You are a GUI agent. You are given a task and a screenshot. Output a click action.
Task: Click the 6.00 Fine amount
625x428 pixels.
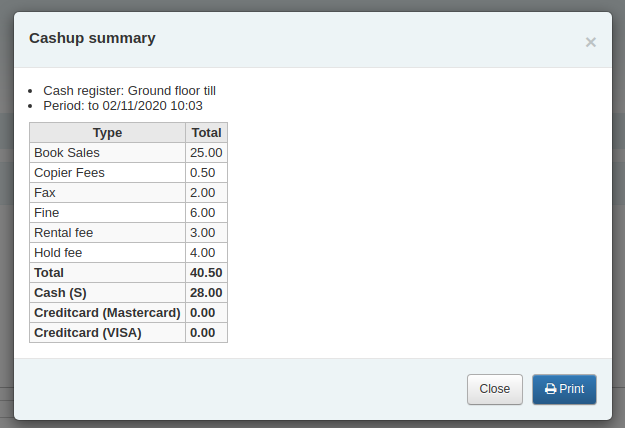[x=202, y=213]
